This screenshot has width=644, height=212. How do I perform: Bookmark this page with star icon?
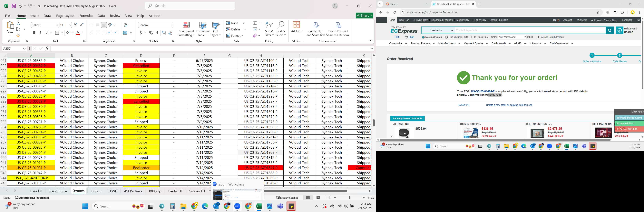coord(598,12)
